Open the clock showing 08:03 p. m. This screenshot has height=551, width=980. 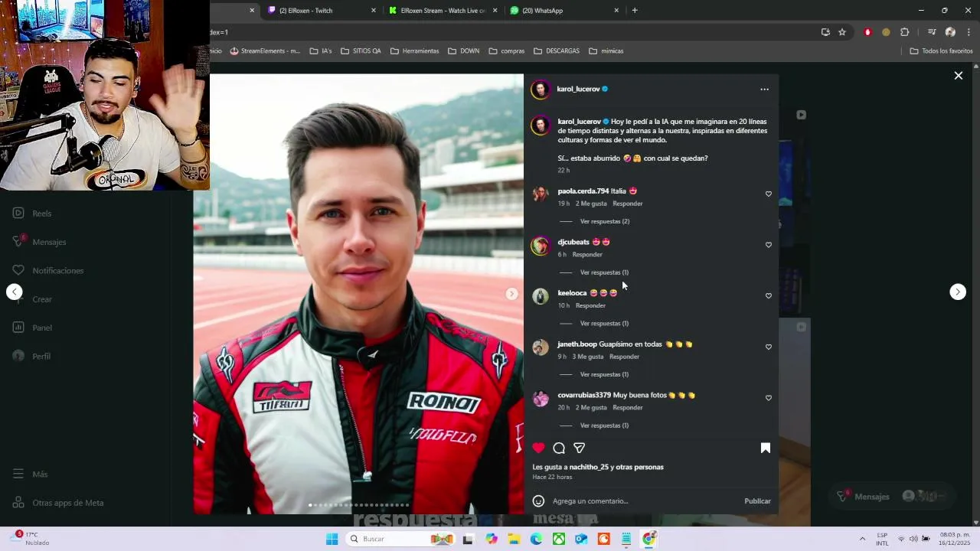(955, 539)
